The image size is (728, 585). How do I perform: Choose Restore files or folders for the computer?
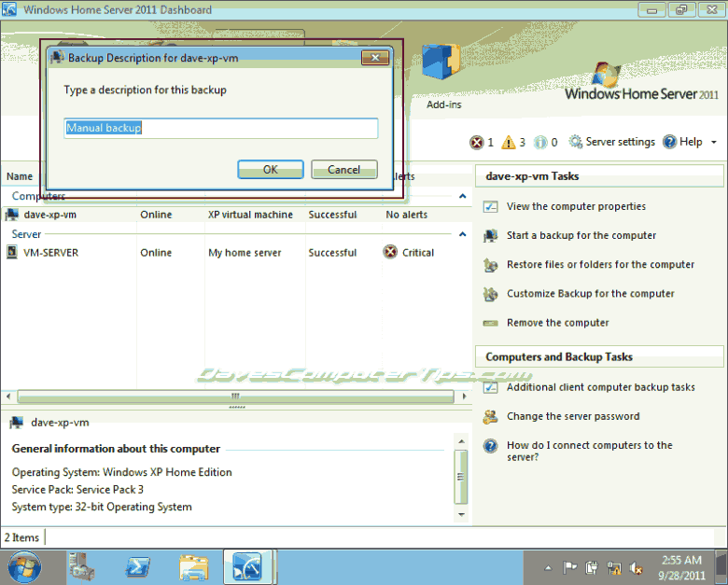[x=600, y=265]
